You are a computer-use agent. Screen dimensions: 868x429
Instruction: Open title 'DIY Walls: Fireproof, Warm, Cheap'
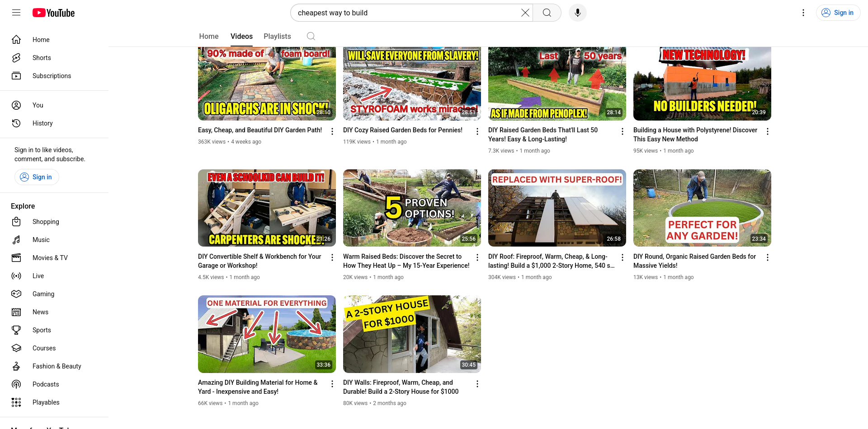pyautogui.click(x=401, y=387)
